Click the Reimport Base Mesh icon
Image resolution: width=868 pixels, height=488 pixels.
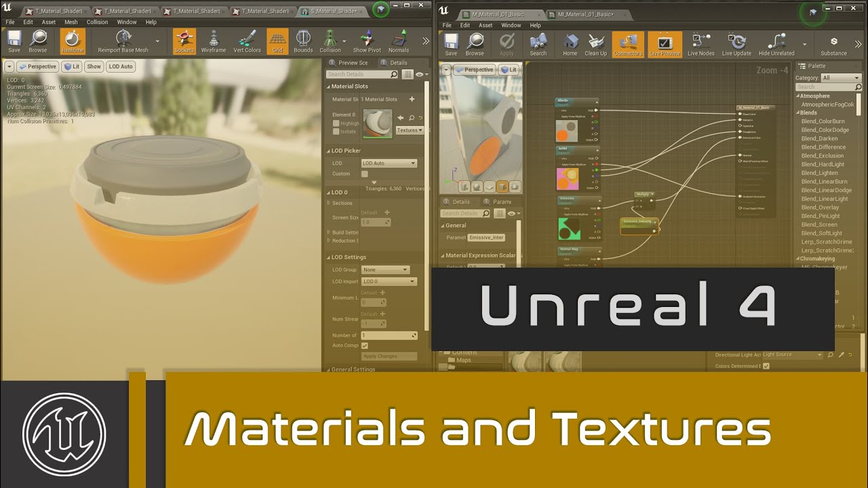[x=123, y=39]
